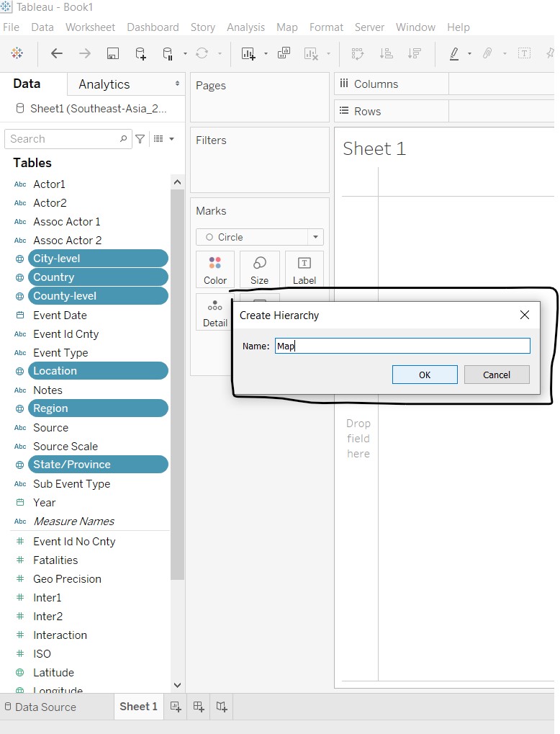Click the New Worksheet toolbar icon

click(248, 53)
